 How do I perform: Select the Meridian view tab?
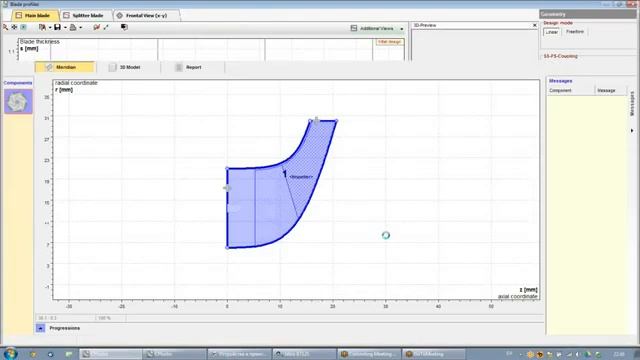(65, 67)
